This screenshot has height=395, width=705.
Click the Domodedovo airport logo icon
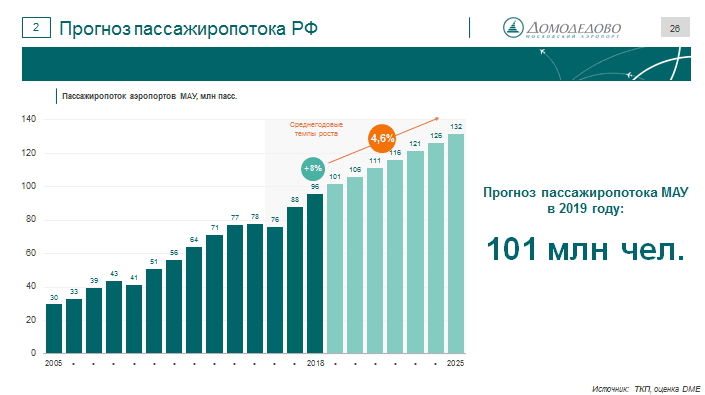[x=513, y=28]
